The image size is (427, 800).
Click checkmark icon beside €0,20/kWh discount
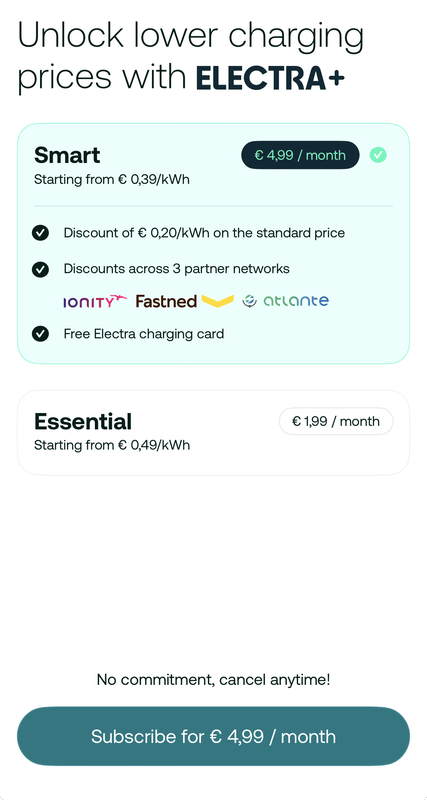click(x=40, y=233)
